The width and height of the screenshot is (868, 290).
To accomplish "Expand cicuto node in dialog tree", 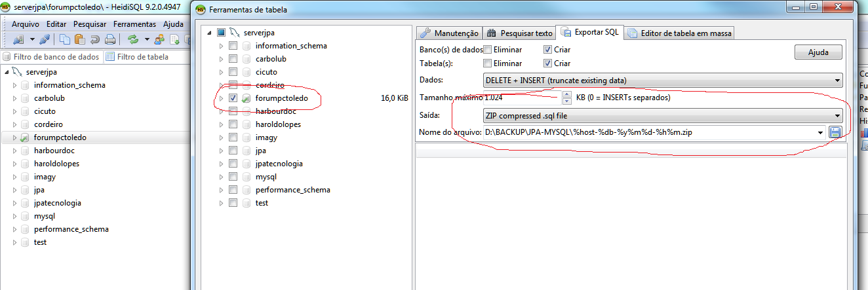I will point(221,72).
